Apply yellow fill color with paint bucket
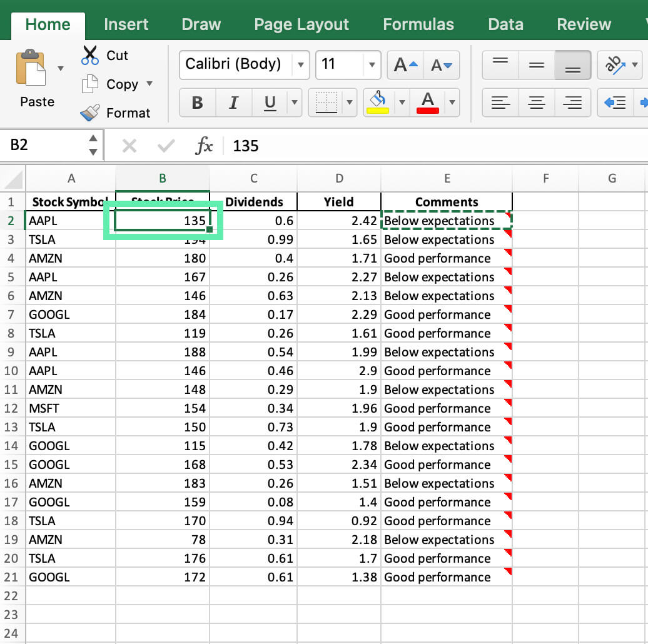The image size is (648, 644). 378,103
